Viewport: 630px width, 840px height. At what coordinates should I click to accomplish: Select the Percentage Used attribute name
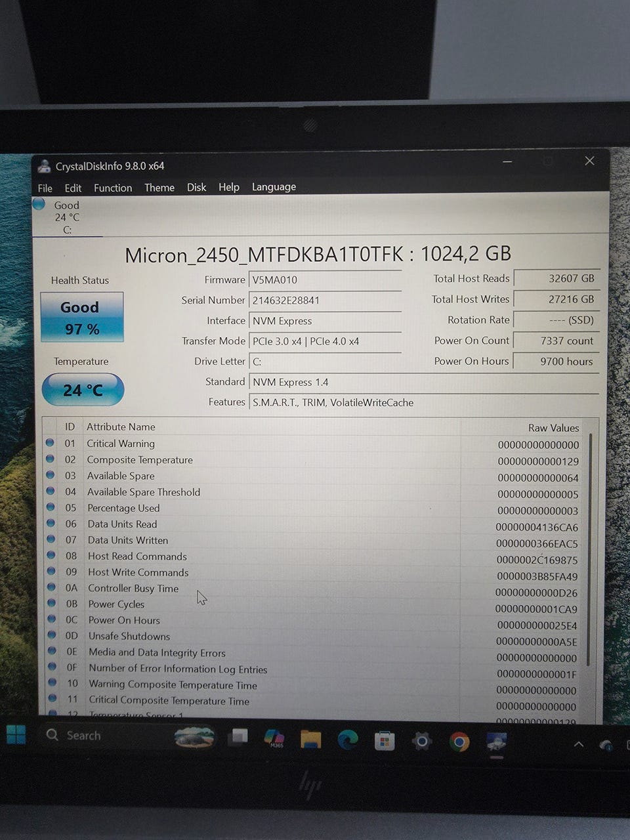[123, 508]
